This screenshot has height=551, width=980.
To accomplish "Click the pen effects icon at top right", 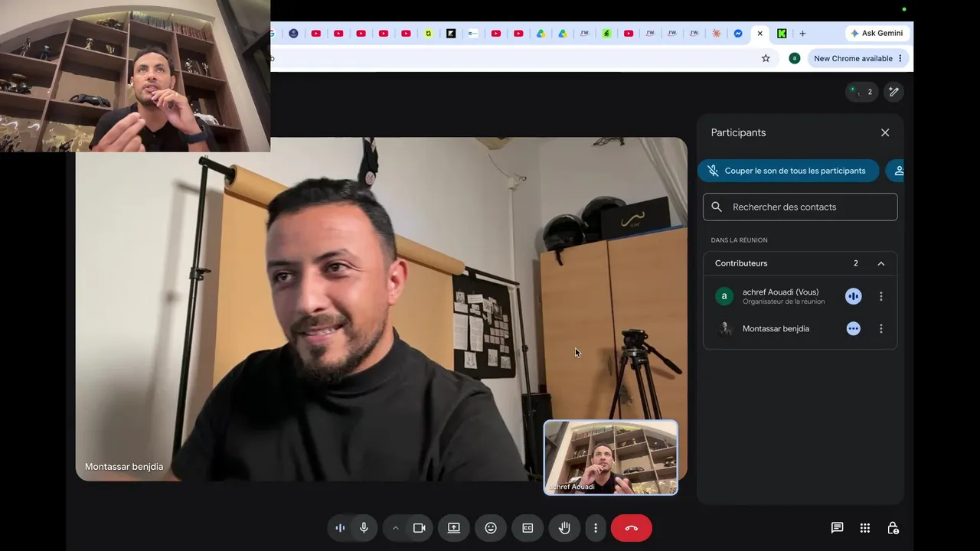I will tap(893, 92).
